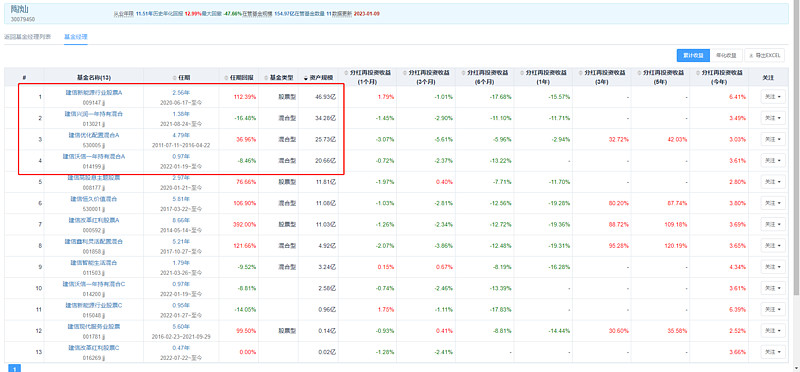
Task: Click 任期回报 value 392.00%
Action: coord(245,225)
